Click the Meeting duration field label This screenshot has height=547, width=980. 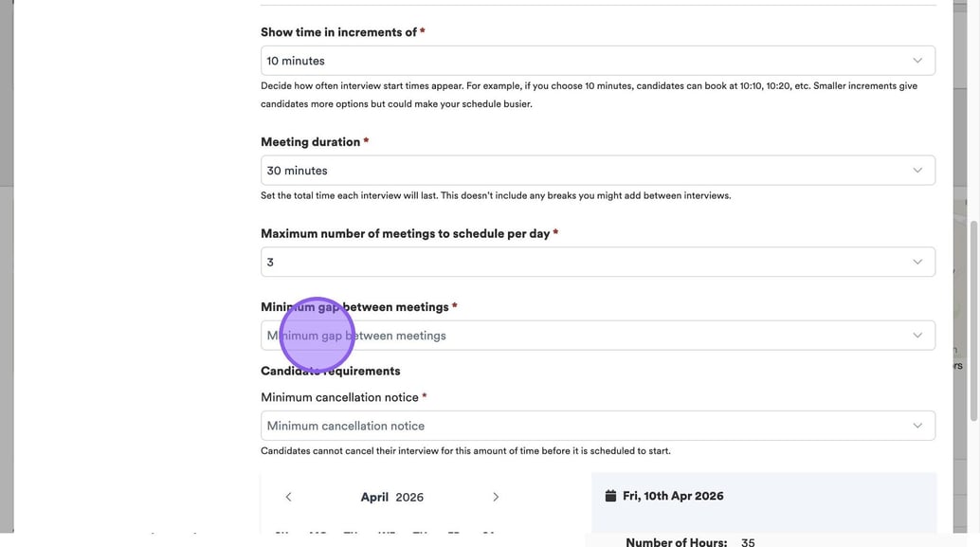(x=310, y=142)
